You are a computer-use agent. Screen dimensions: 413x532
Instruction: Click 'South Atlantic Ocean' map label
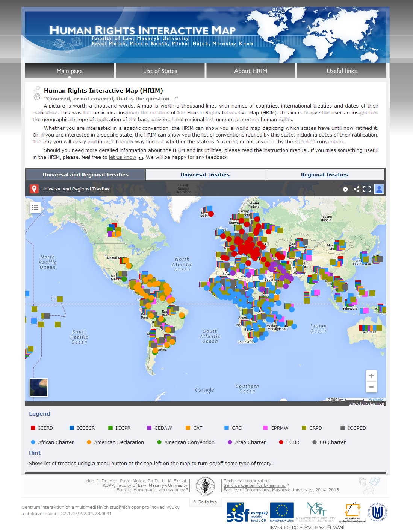coord(210,336)
